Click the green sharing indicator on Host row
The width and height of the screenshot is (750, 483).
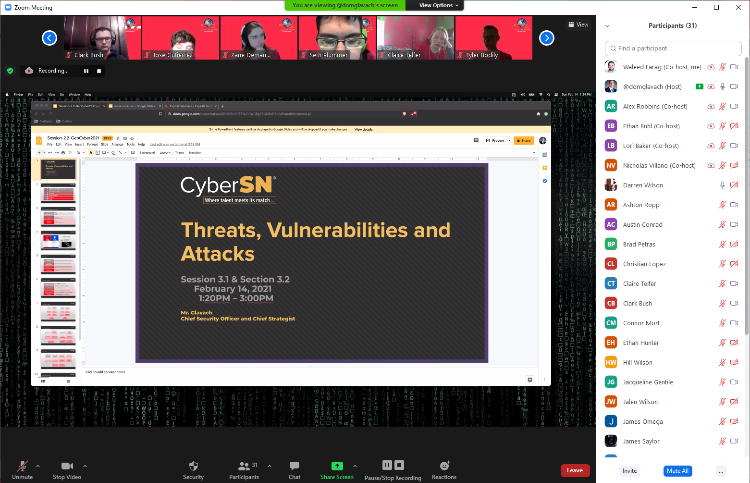(x=699, y=87)
